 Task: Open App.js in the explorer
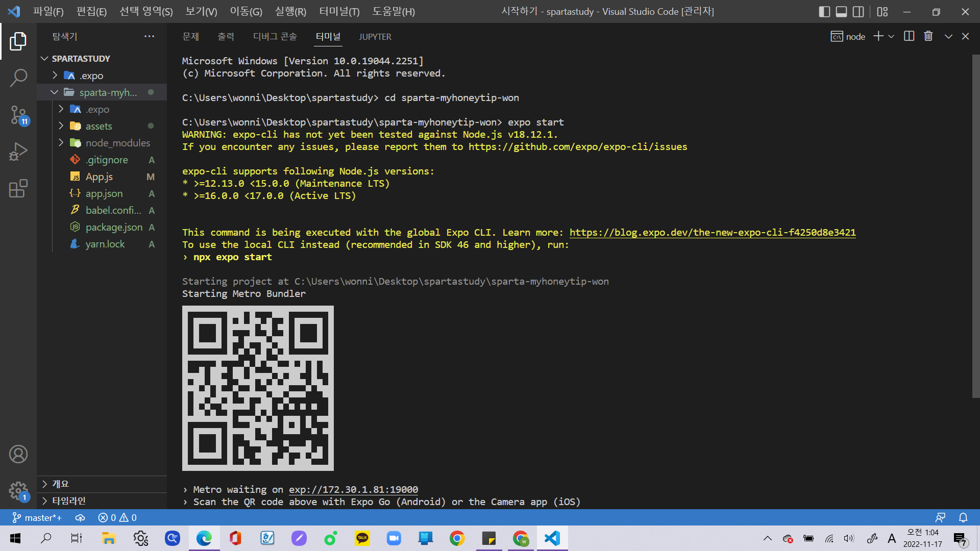[x=102, y=177]
